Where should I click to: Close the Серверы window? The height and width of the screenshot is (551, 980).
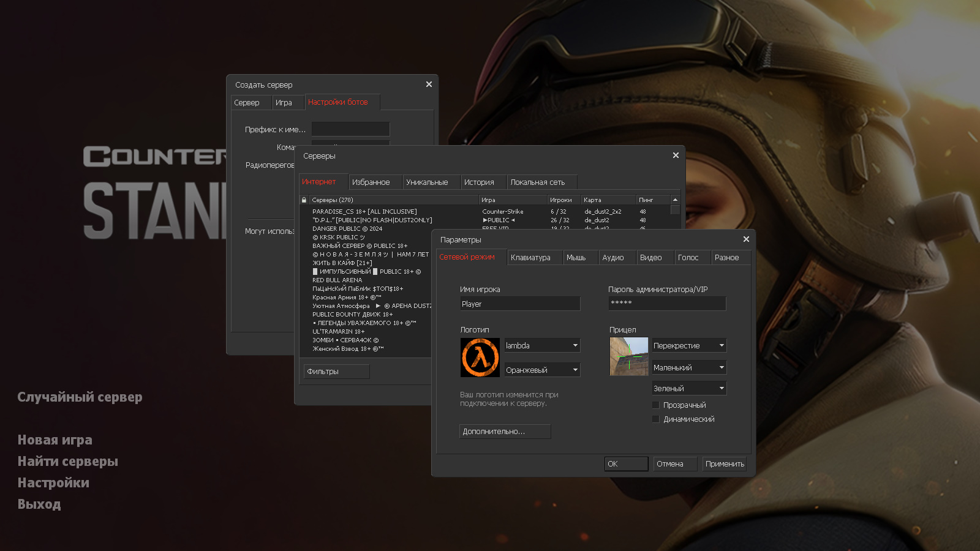[676, 156]
